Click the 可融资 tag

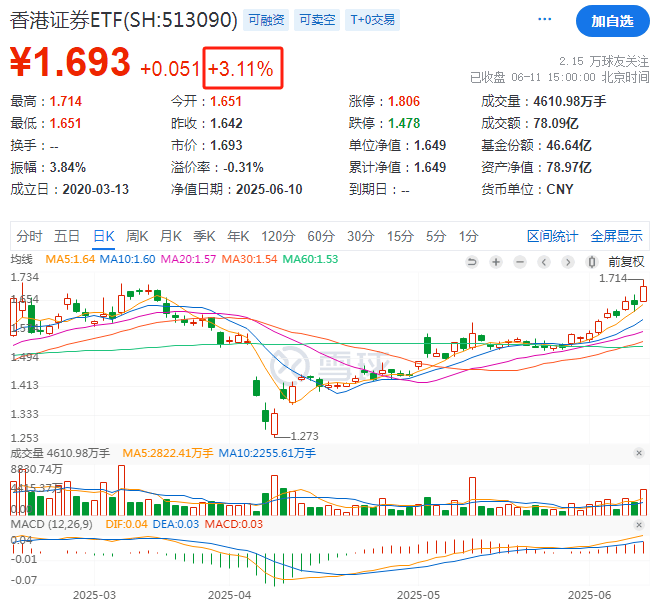pos(266,20)
